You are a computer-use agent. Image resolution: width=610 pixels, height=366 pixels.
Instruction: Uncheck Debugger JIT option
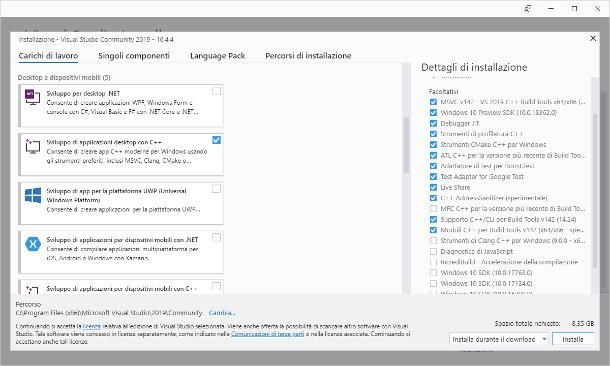coord(433,123)
